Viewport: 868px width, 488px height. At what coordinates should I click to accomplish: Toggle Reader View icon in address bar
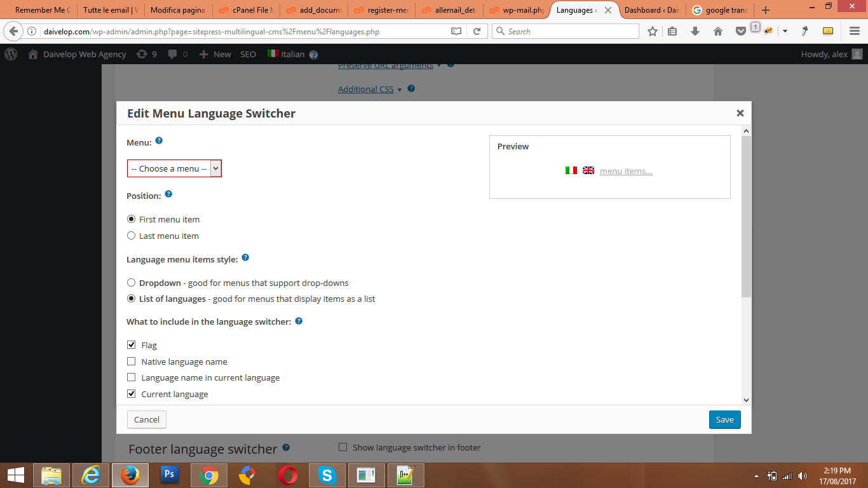click(456, 31)
